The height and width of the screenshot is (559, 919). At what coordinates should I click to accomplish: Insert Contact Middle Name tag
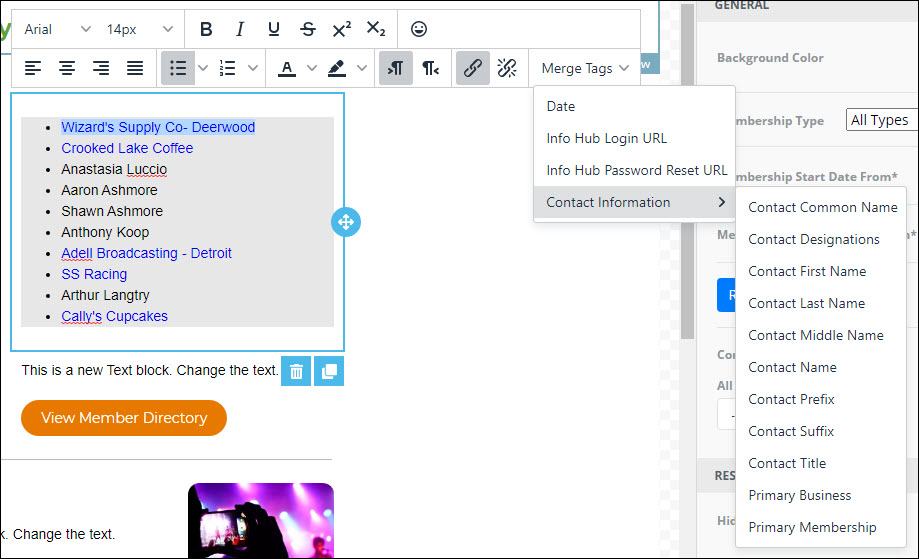[821, 335]
